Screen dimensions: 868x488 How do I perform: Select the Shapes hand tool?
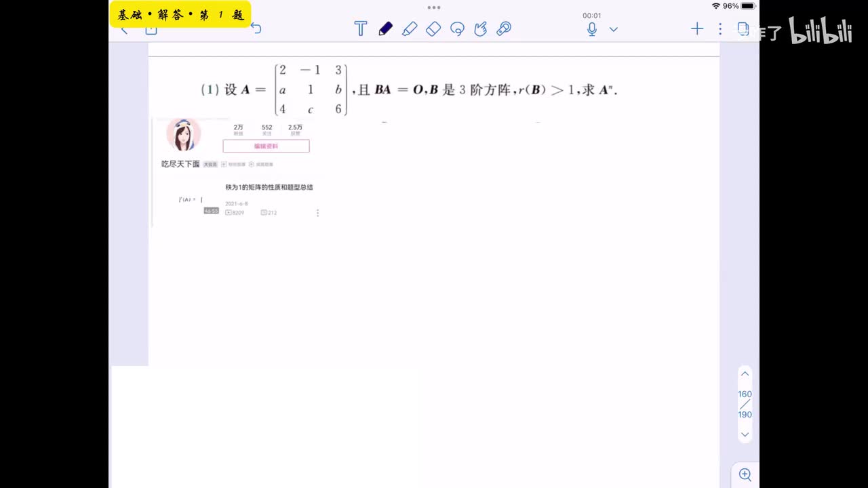(x=480, y=28)
